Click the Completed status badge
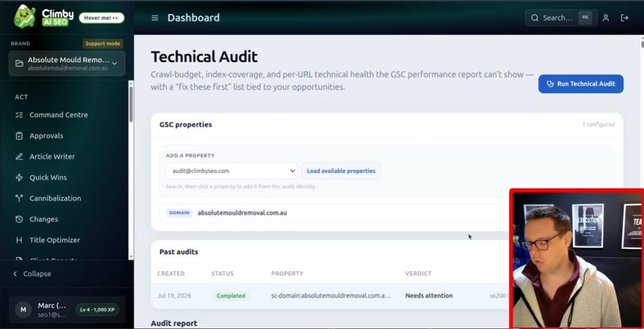This screenshot has height=329, width=644. 231,296
